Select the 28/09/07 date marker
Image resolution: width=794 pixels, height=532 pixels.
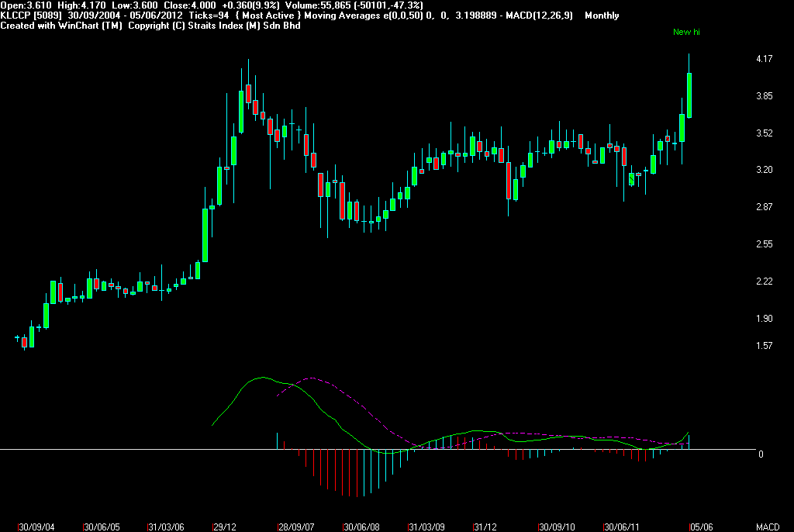(295, 527)
